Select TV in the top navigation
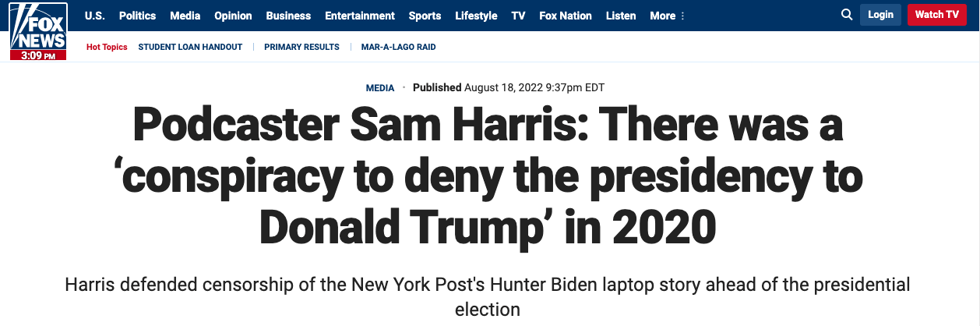Screen dimensions: 980x326 (518, 16)
